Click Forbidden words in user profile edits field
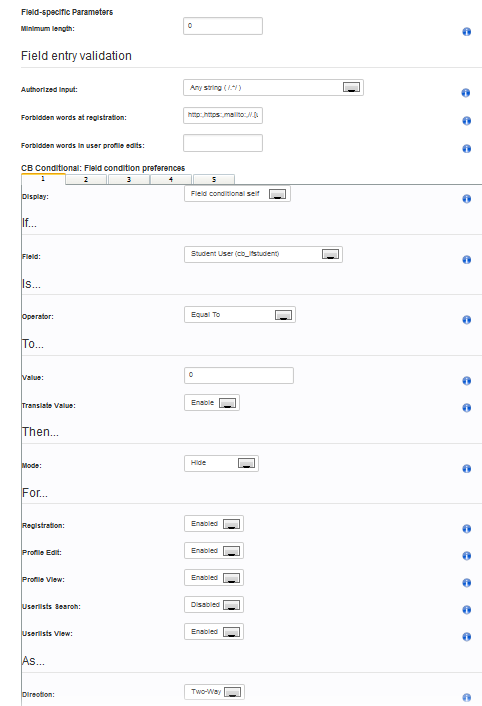The width and height of the screenshot is (482, 706). [x=223, y=143]
